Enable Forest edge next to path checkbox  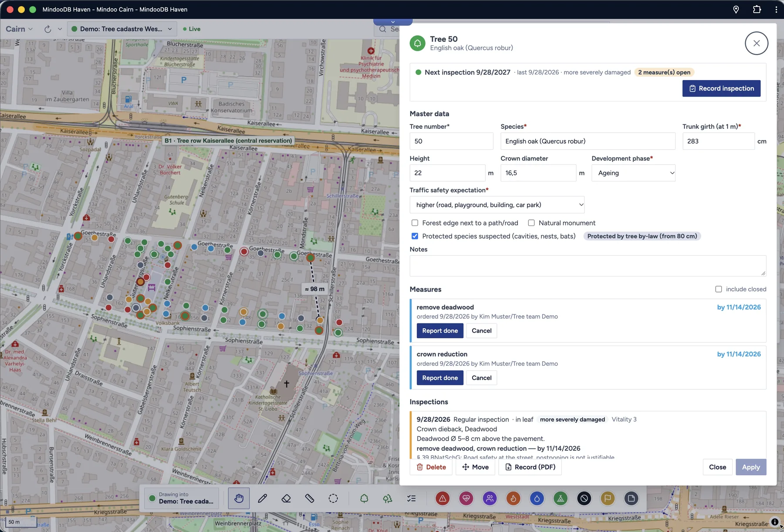[415, 223]
